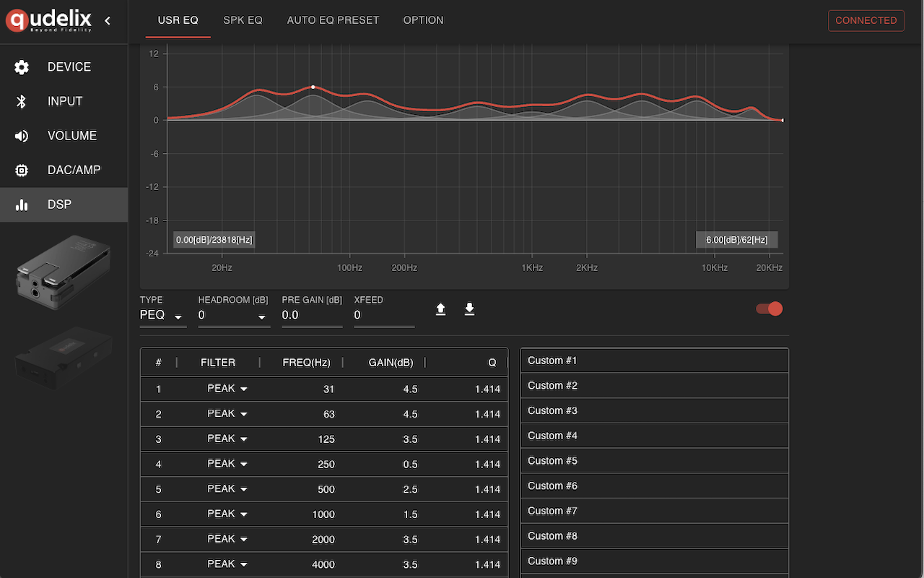
Task: Click the download arrow icon for EQ
Action: click(x=469, y=309)
